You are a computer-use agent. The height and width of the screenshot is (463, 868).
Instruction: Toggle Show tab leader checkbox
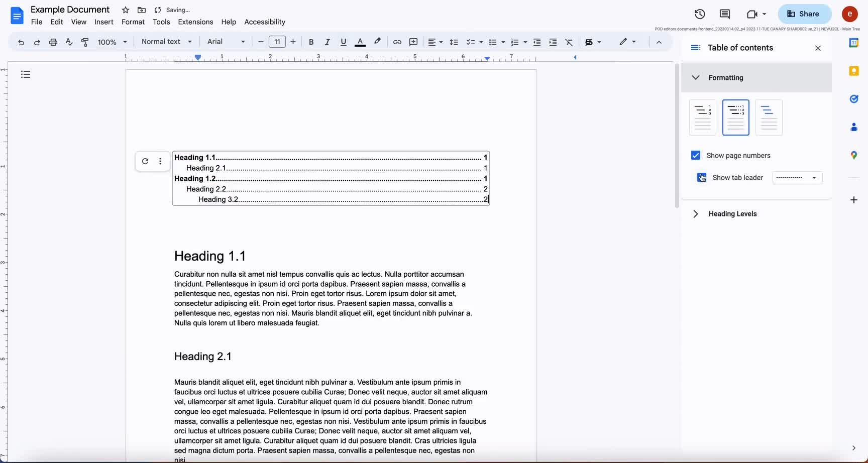[701, 177]
